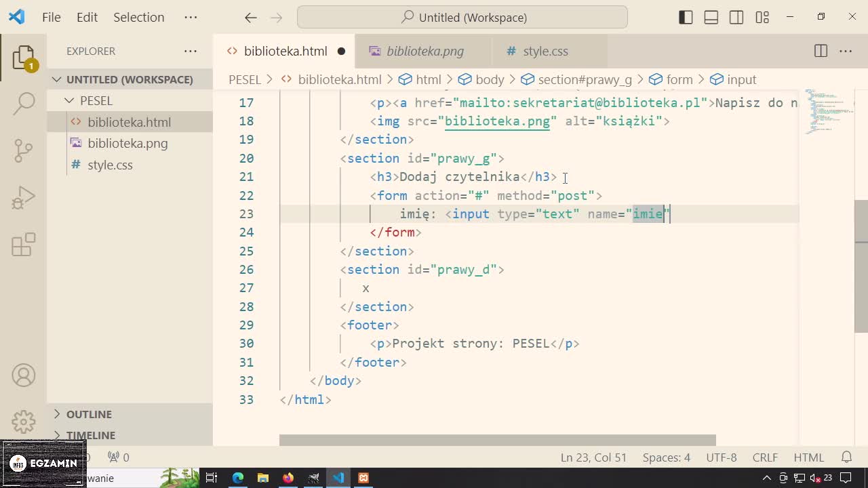Open the Source Control view
The width and height of the screenshot is (868, 488).
click(x=23, y=150)
